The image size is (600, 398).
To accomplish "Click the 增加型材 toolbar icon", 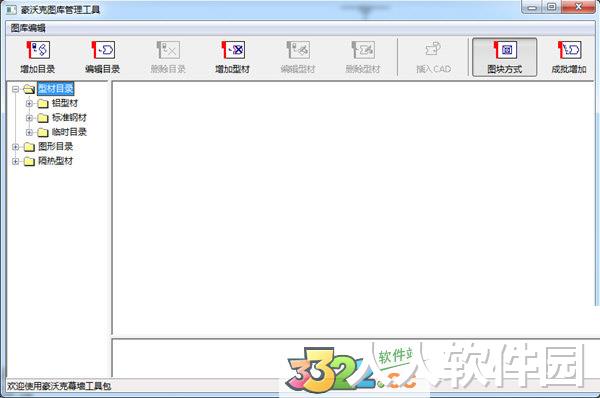I will [x=233, y=57].
